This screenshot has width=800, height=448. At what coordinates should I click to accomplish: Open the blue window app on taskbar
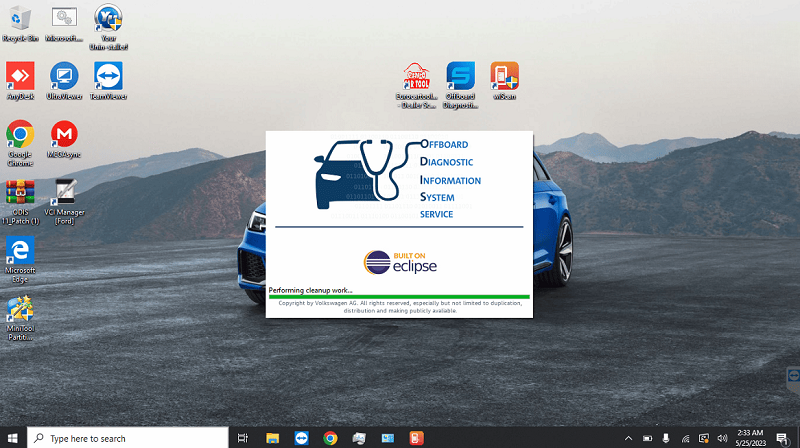coord(388,438)
